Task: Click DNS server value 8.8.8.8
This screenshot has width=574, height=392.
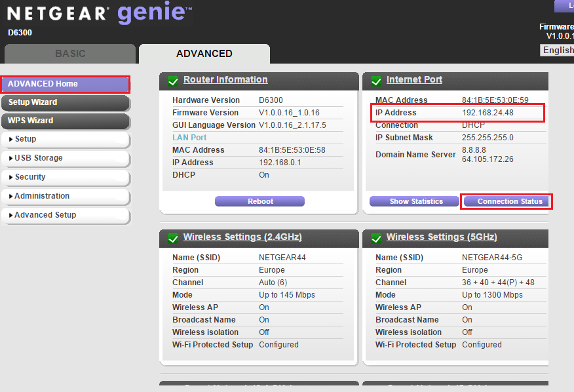Action: click(x=474, y=150)
